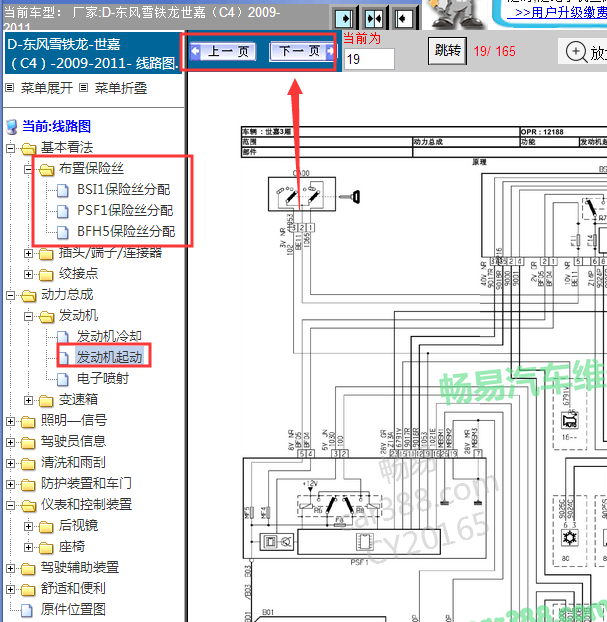Click the 后视镜 folder icon
Viewport: 607px width, 622px height.
46,527
